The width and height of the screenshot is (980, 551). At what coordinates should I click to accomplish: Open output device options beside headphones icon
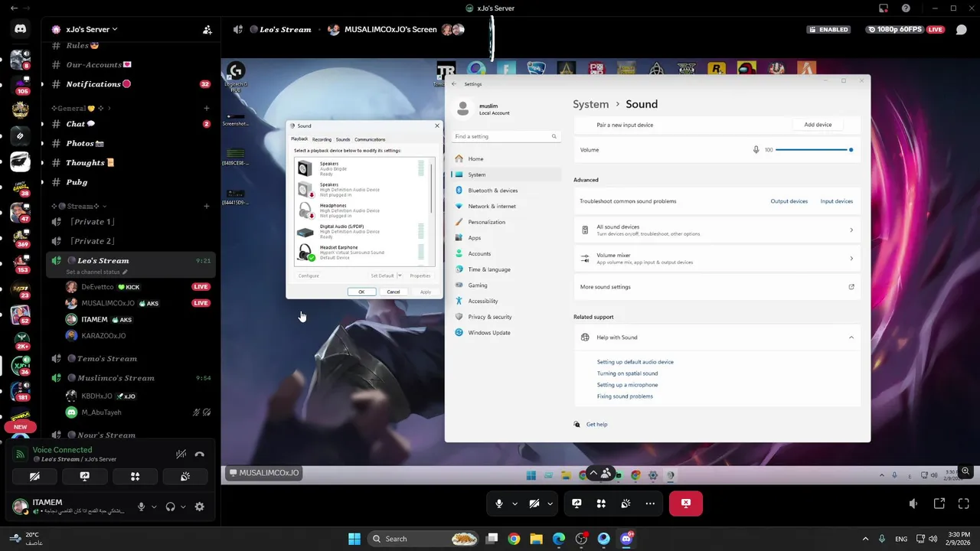click(x=183, y=507)
